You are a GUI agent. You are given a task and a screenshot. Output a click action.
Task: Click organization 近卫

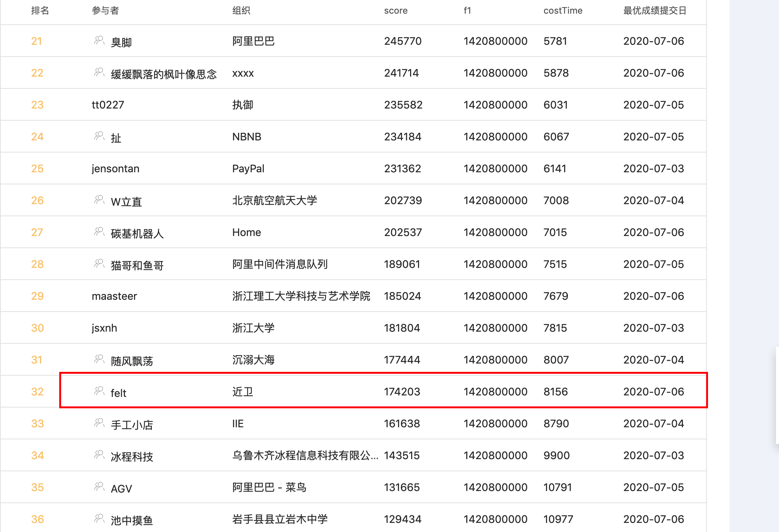(243, 392)
